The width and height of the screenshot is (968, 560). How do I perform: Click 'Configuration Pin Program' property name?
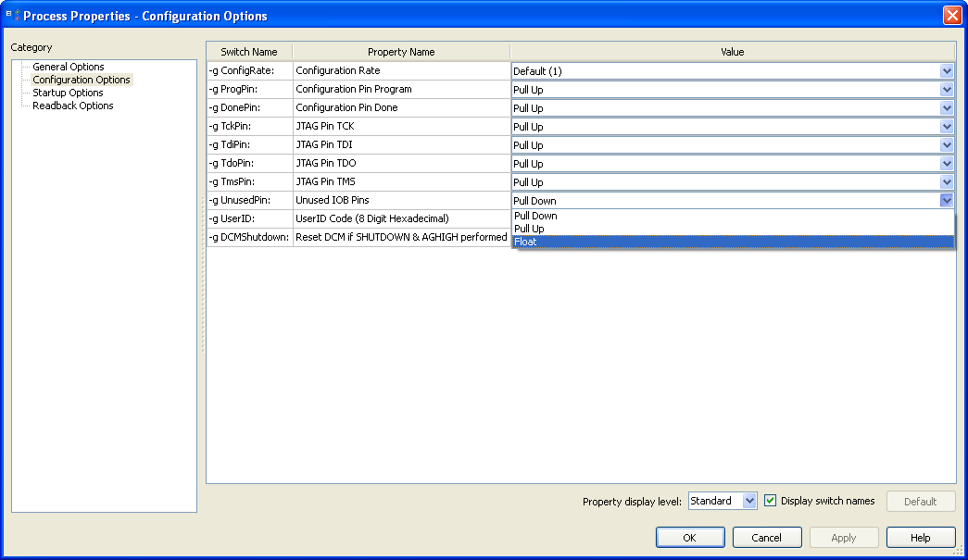pyautogui.click(x=401, y=89)
